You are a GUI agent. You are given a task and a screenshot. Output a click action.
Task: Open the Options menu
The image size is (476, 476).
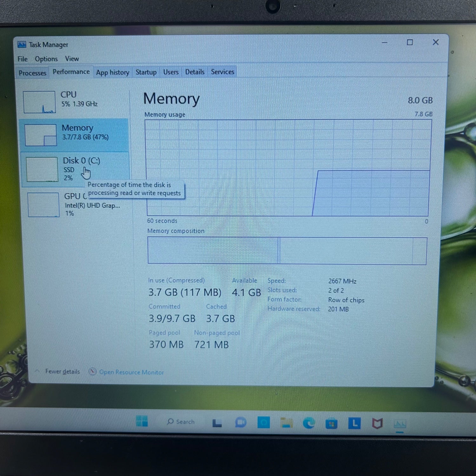coord(46,59)
